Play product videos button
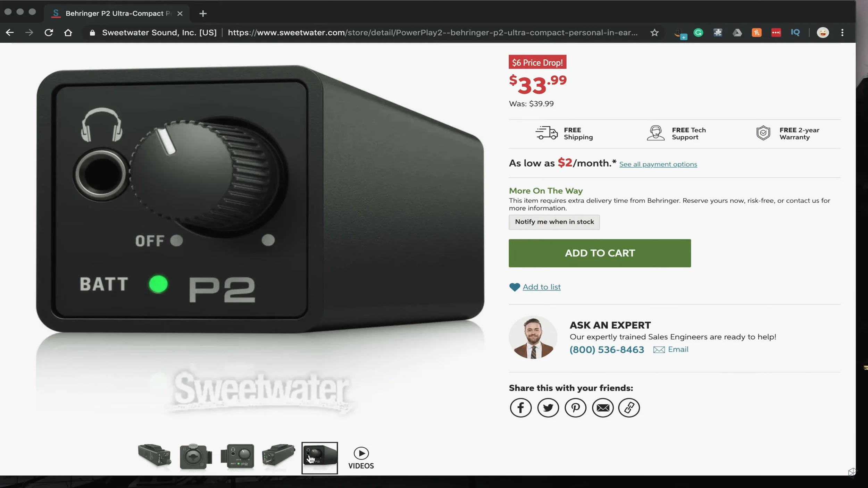 click(x=361, y=458)
